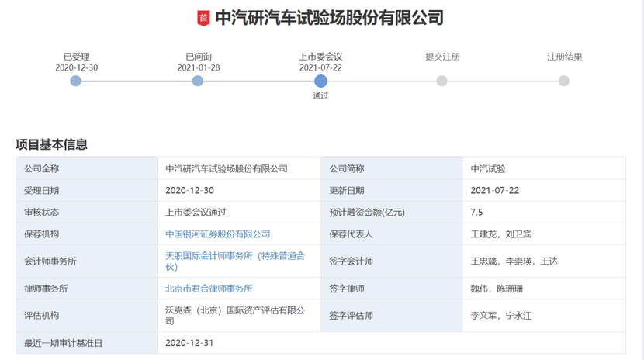Click the 通过 result text under timeline

320,95
